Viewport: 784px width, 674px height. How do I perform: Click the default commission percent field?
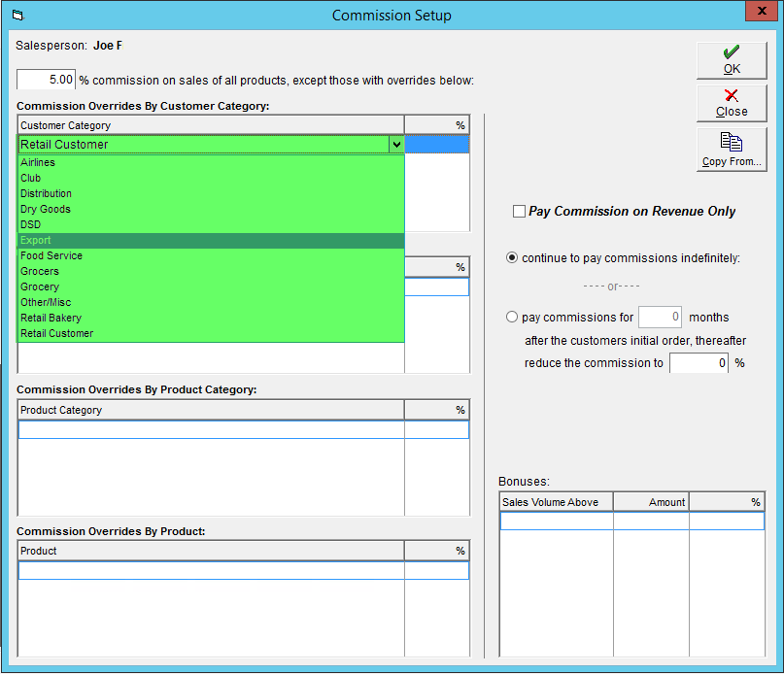[46, 80]
